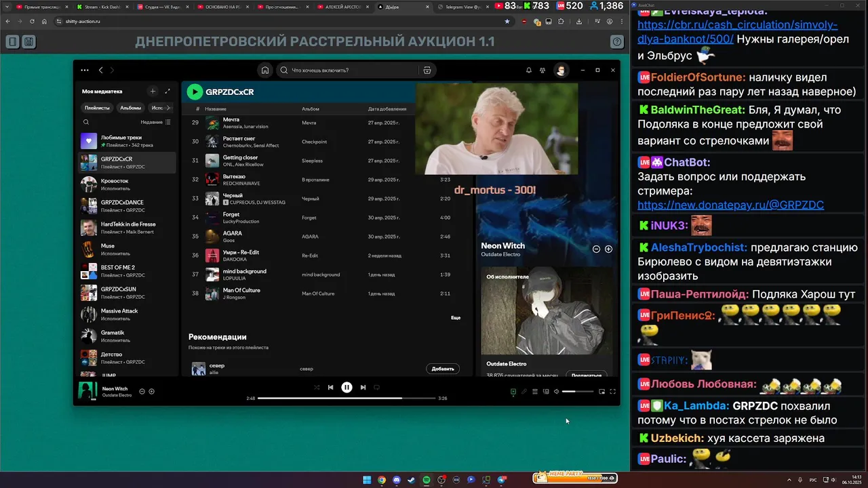Toggle repeat in player bar
The image size is (868, 488).
377,387
